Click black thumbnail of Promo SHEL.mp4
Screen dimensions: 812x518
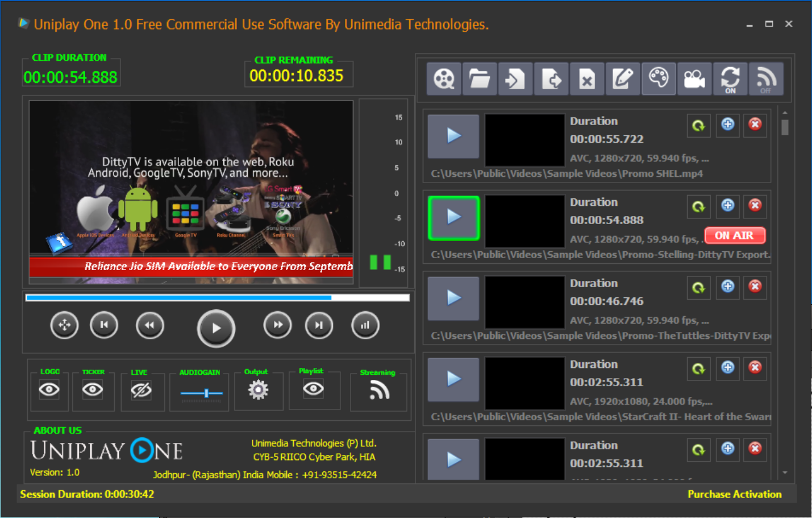point(524,140)
